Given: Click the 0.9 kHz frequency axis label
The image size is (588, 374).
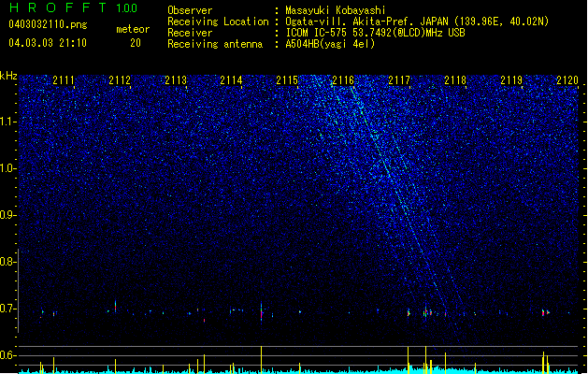Looking at the screenshot, I should (8, 215).
